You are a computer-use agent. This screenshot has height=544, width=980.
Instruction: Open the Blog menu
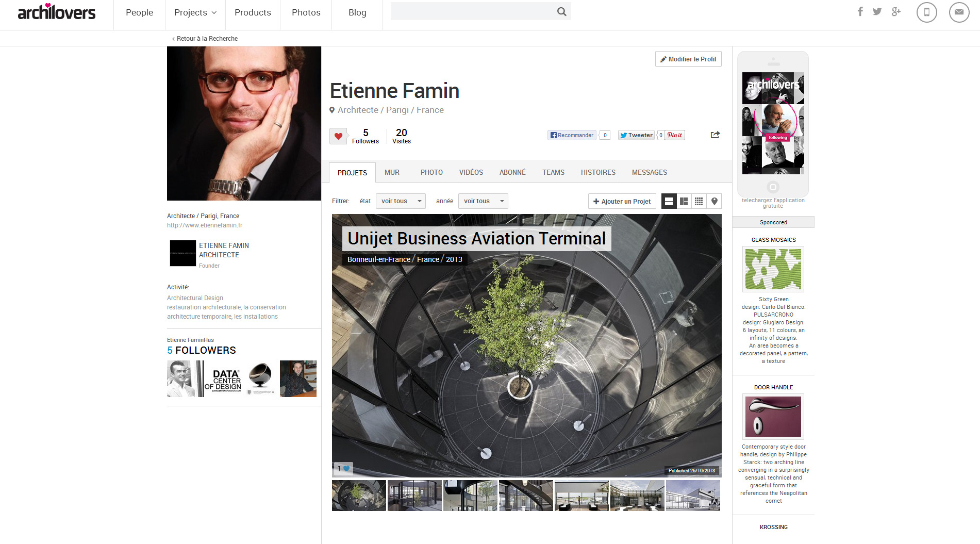coord(357,12)
